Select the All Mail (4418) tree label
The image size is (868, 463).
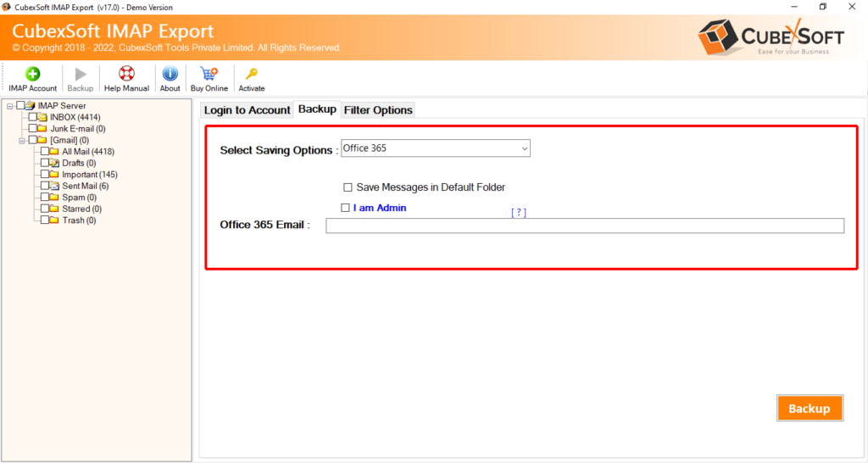coord(88,151)
